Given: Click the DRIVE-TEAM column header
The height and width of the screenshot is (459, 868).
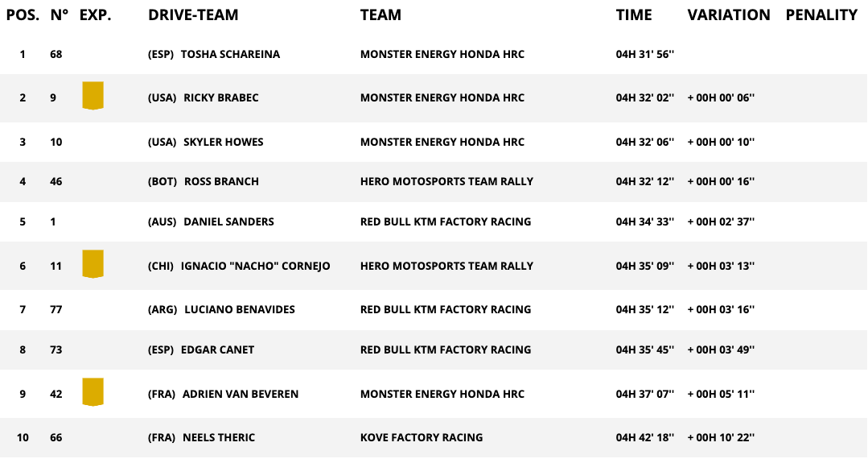Looking at the screenshot, I should [x=193, y=14].
